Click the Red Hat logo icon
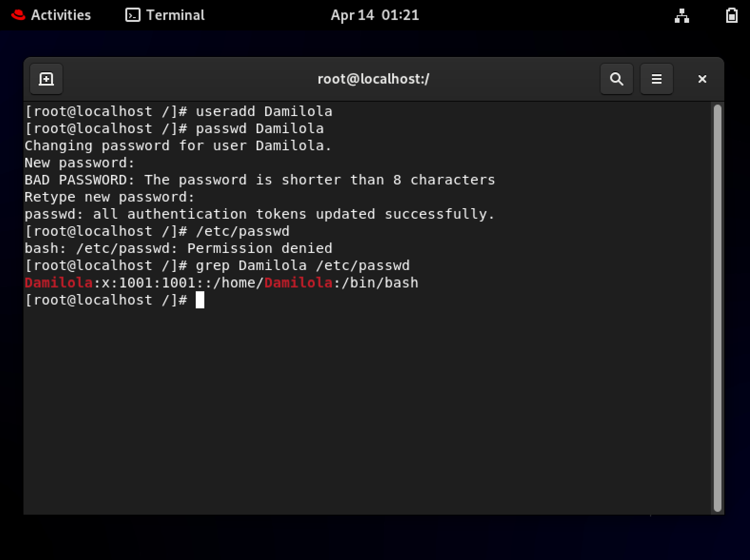The image size is (750, 560). (x=18, y=15)
